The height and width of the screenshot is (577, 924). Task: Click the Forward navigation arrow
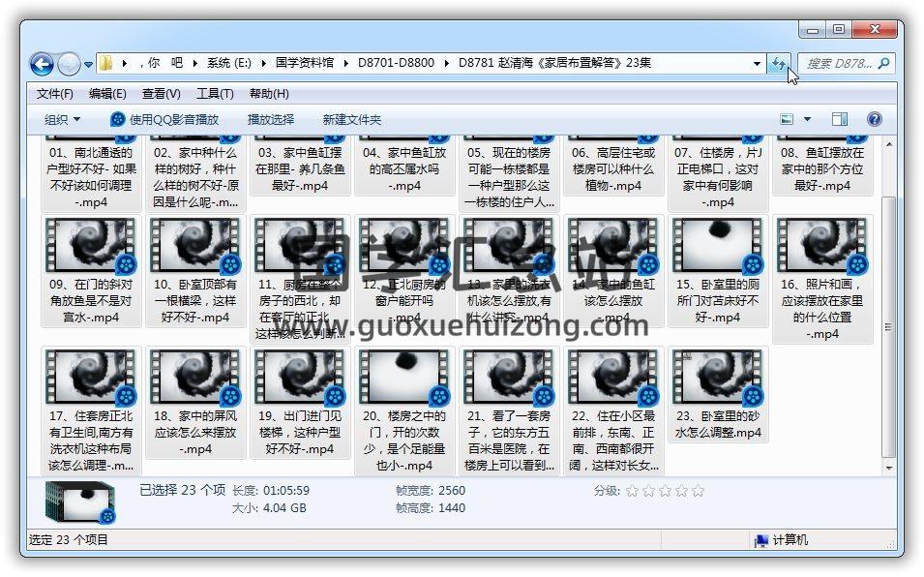point(69,64)
